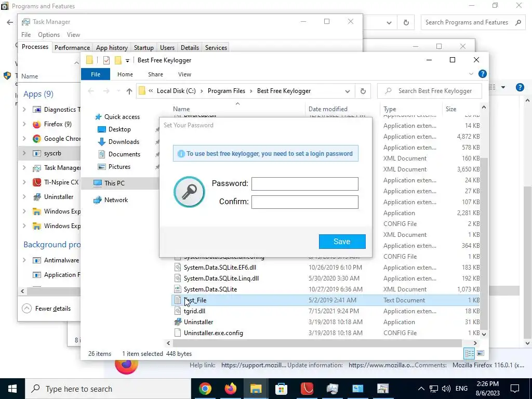Switch to Startup tab in Task Manager
The height and width of the screenshot is (399, 532).
[143, 47]
